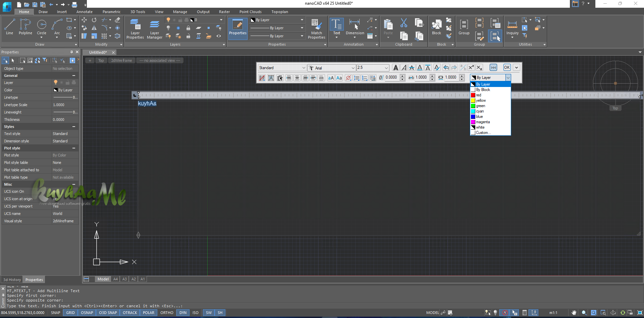This screenshot has height=318, width=644.
Task: Click the Pan hand status icon
Action: [x=574, y=313]
